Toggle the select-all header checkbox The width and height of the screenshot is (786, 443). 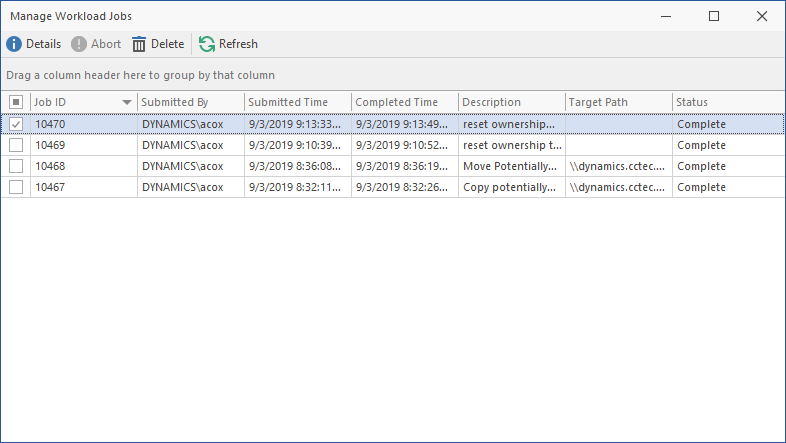coord(16,102)
